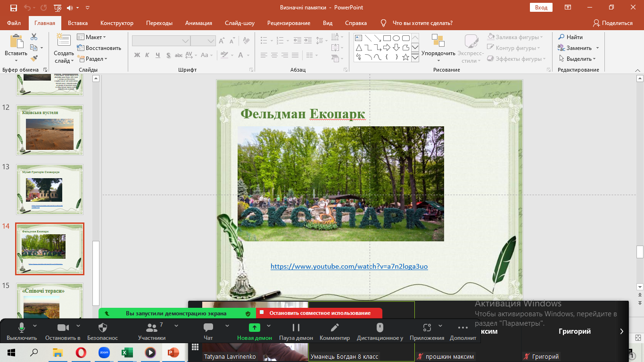
Task: Expand the Заменить dropdown arrow
Action: [x=597, y=48]
